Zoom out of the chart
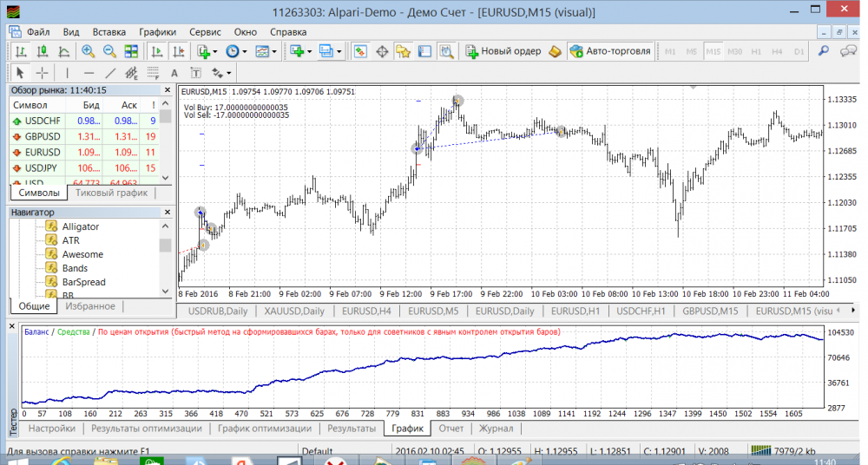This screenshot has height=465, width=868. click(x=110, y=52)
